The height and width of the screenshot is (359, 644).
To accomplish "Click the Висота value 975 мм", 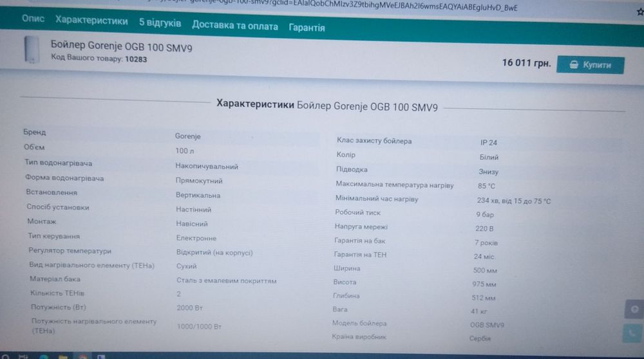I will [x=484, y=284].
